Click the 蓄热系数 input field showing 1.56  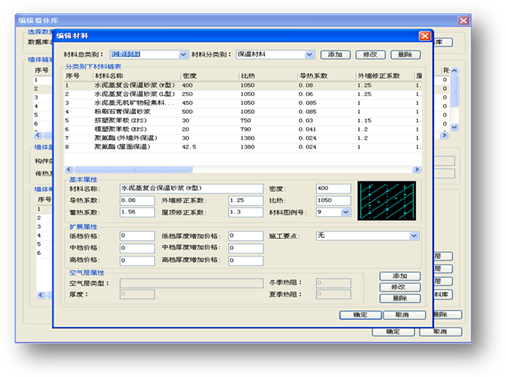coord(137,212)
